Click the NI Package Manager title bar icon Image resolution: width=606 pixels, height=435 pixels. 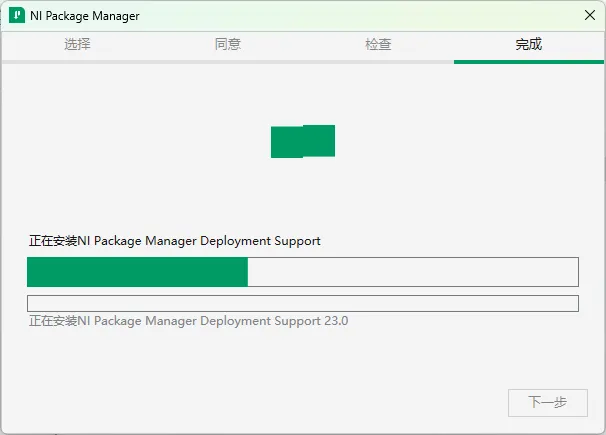17,15
